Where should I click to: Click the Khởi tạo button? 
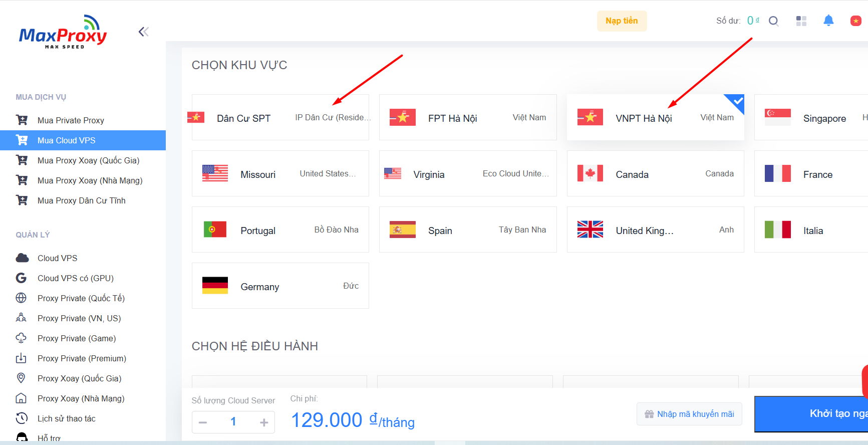(811, 414)
